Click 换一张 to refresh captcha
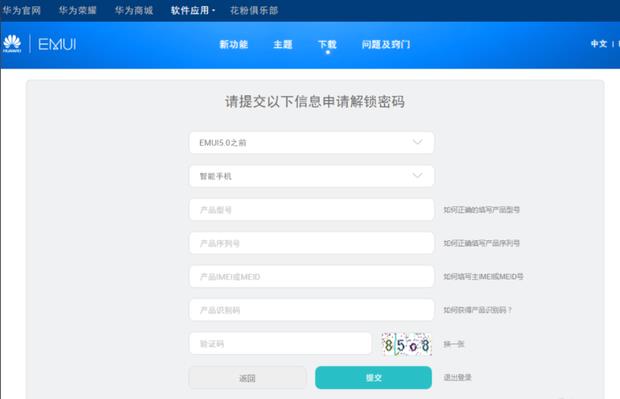Image resolution: width=620 pixels, height=399 pixels. 454,344
